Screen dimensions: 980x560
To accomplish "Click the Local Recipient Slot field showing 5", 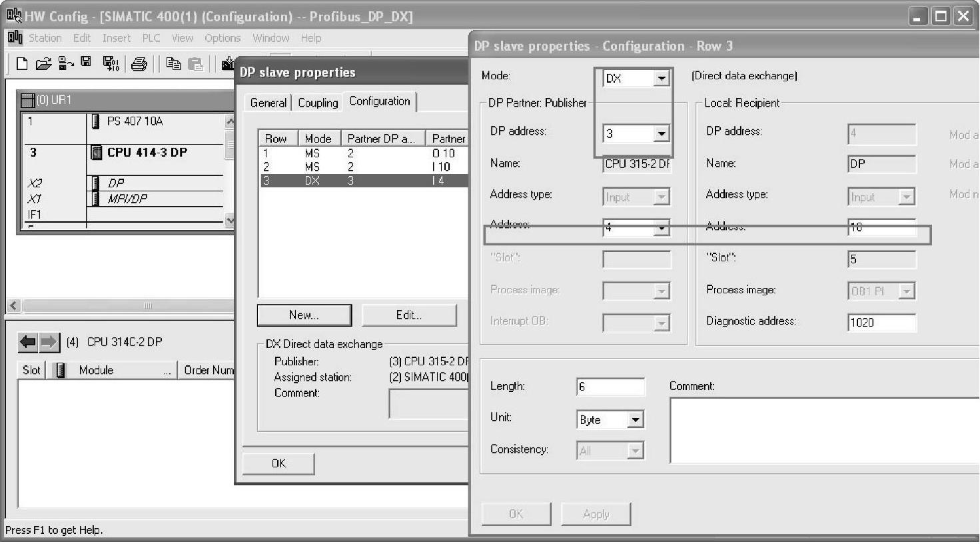I will [x=882, y=259].
